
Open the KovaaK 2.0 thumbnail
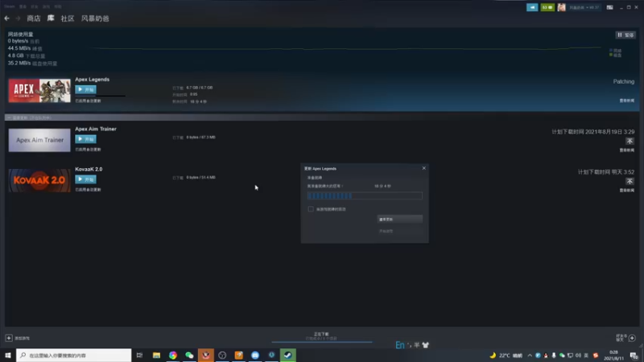[39, 180]
